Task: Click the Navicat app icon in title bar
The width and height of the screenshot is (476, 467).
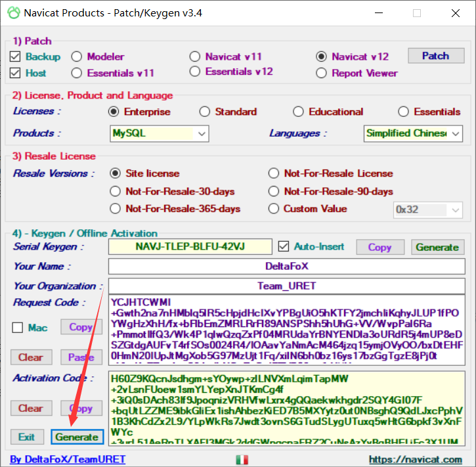Action: (x=14, y=13)
